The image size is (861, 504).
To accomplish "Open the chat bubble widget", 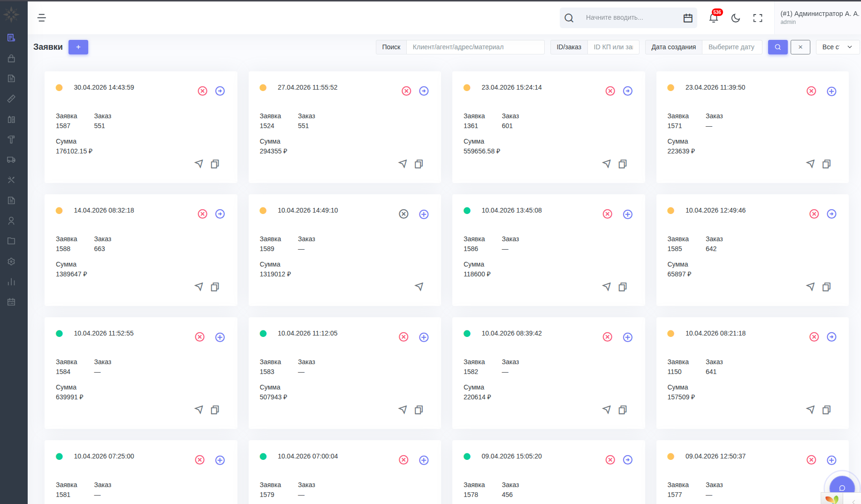I will coord(842,488).
